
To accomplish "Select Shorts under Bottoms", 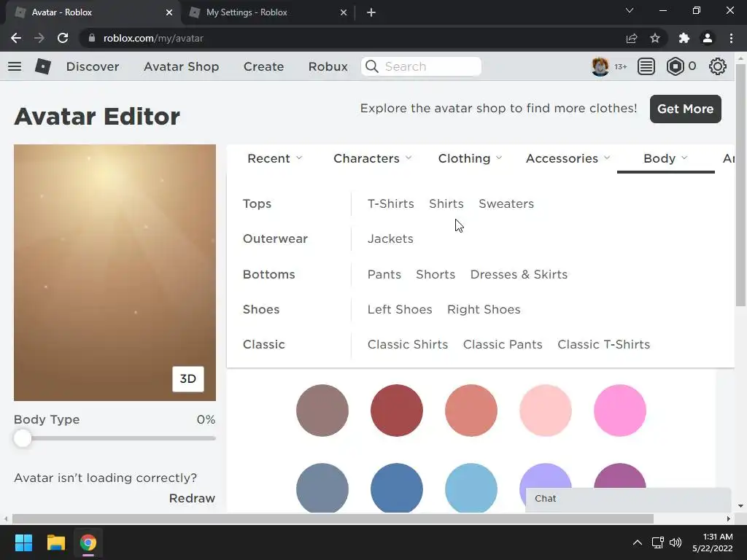I will click(x=436, y=275).
